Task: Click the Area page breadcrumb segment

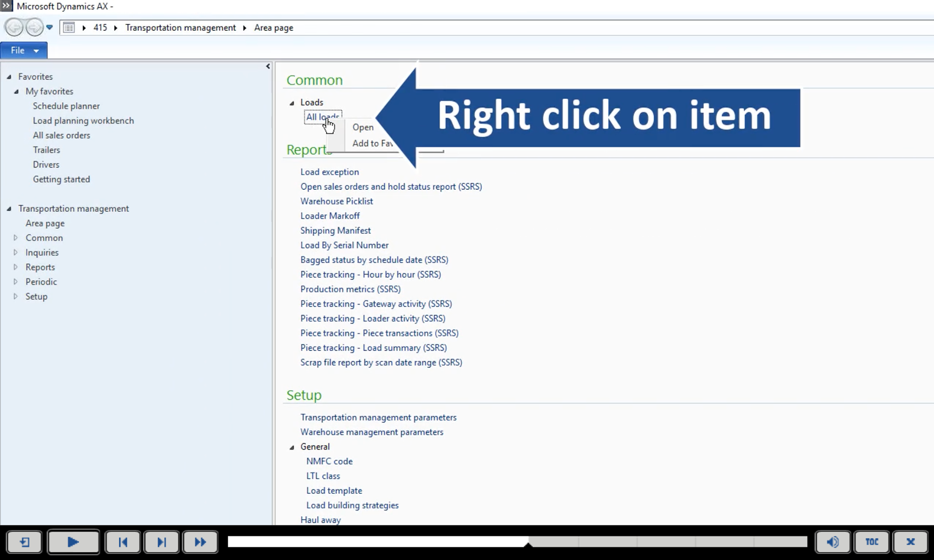Action: 273,28
